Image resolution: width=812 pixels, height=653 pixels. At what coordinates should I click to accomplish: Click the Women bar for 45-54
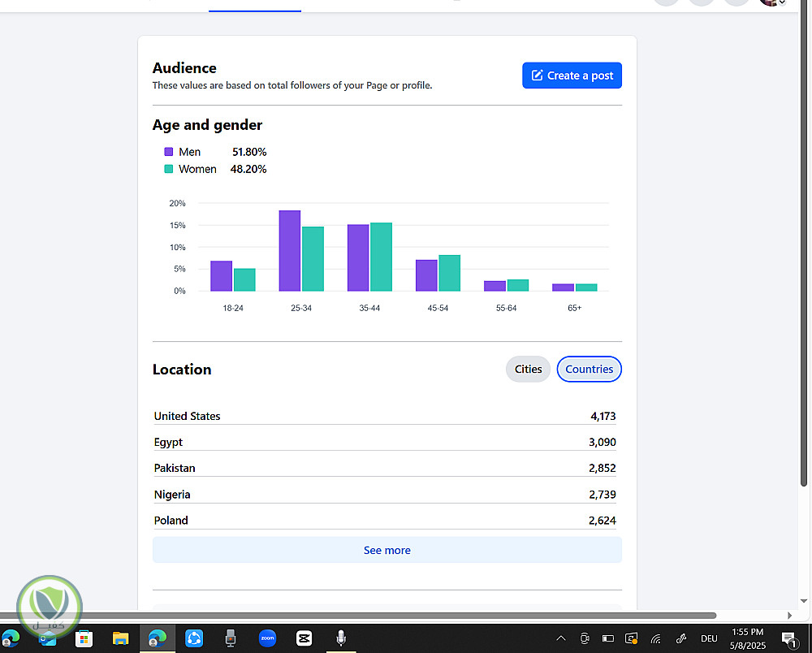(450, 273)
